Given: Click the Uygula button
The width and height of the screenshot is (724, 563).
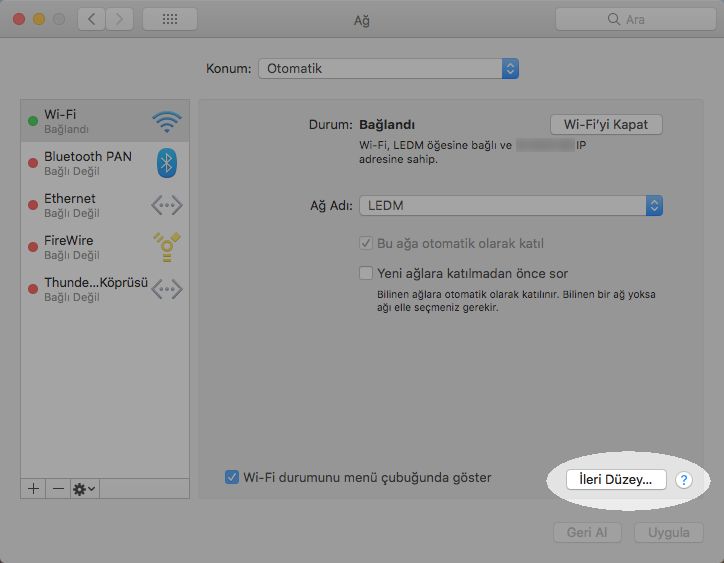Looking at the screenshot, I should pos(669,533).
